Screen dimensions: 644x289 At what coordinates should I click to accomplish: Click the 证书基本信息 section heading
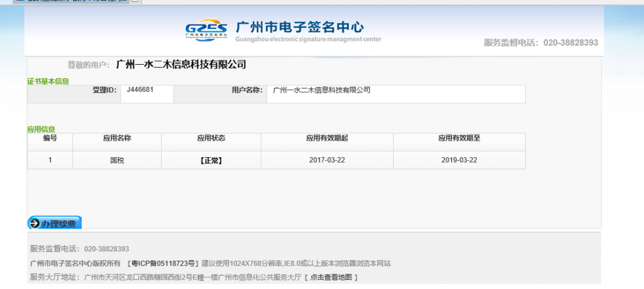(48, 81)
